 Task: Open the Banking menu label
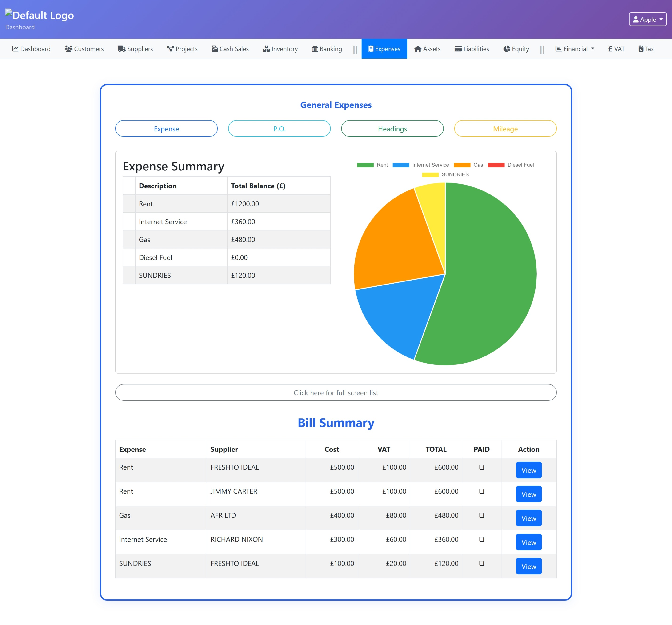click(331, 49)
